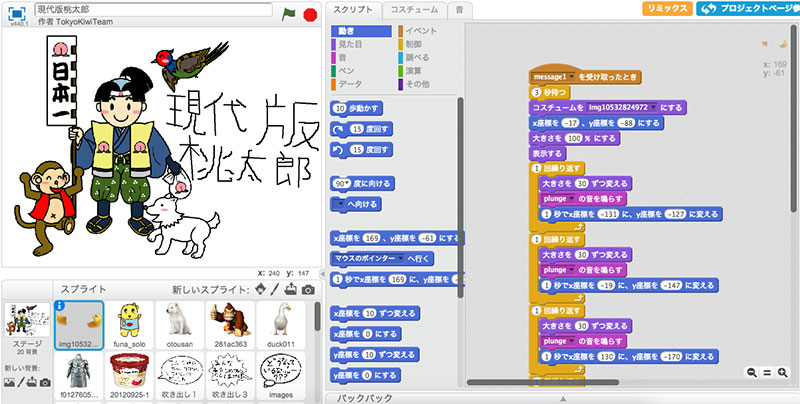Viewport: 800px width, 404px height.
Task: Select the duck011 sprite
Action: pyautogui.click(x=280, y=325)
